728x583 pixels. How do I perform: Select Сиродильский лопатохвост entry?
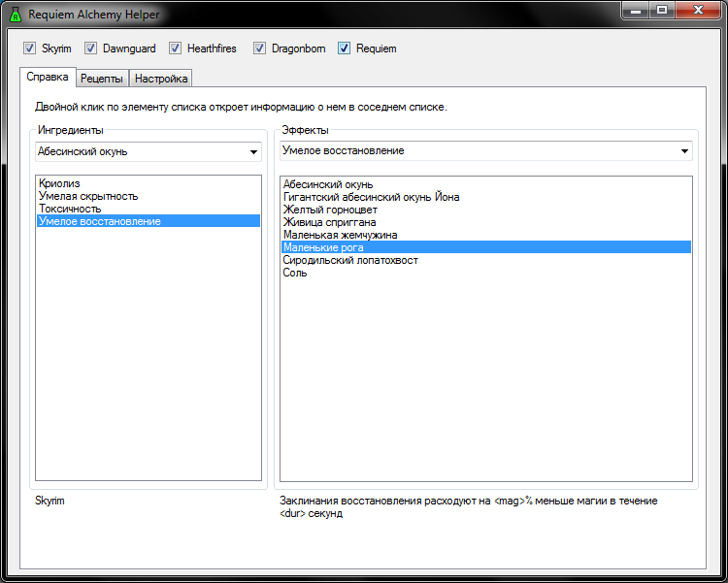(349, 260)
